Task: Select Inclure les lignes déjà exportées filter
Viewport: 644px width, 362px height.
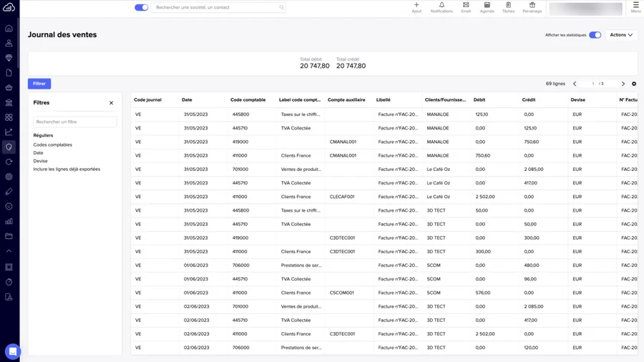Action: click(67, 170)
